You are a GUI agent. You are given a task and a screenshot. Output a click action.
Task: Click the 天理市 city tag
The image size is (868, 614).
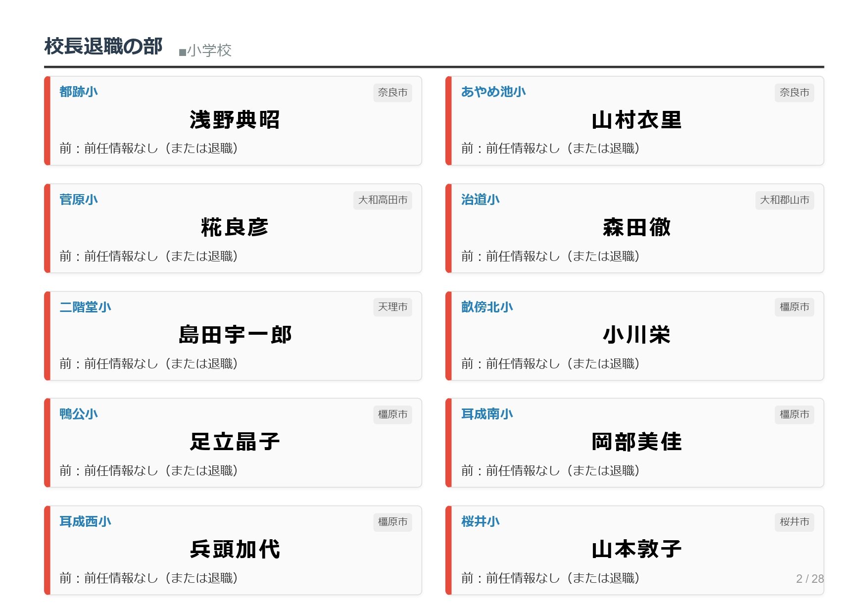click(392, 307)
